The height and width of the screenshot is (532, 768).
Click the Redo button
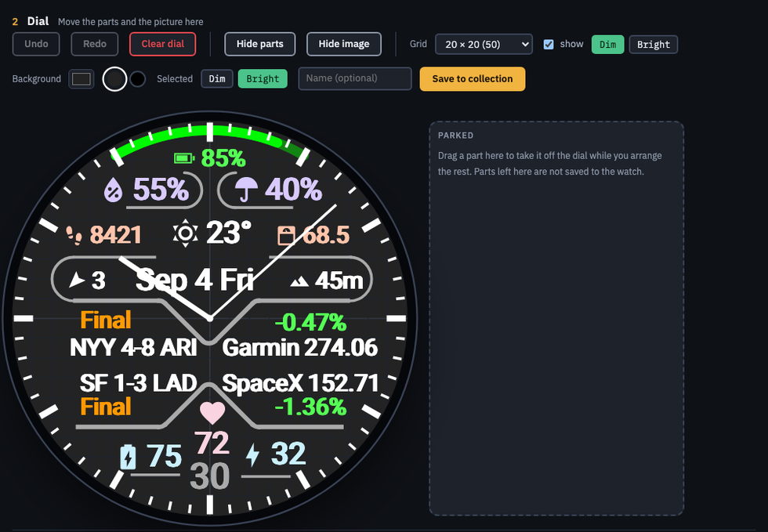[x=95, y=44]
